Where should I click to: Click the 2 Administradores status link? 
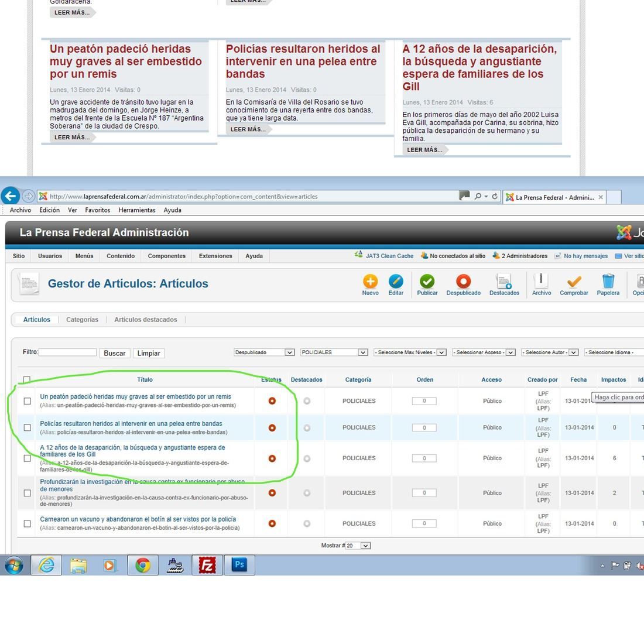pyautogui.click(x=525, y=256)
